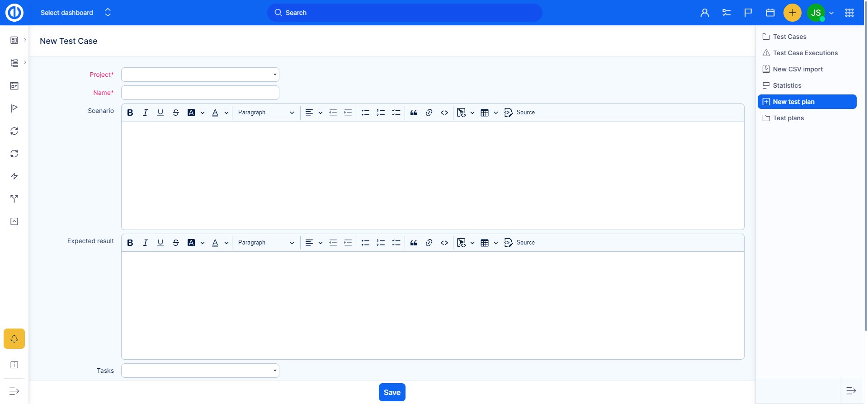Add block quote in Expected result editor

click(414, 243)
